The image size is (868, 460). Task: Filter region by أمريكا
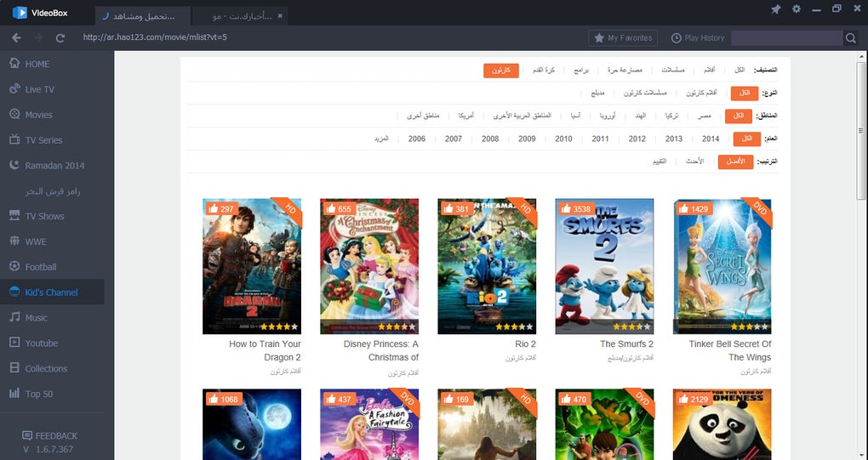(x=466, y=116)
